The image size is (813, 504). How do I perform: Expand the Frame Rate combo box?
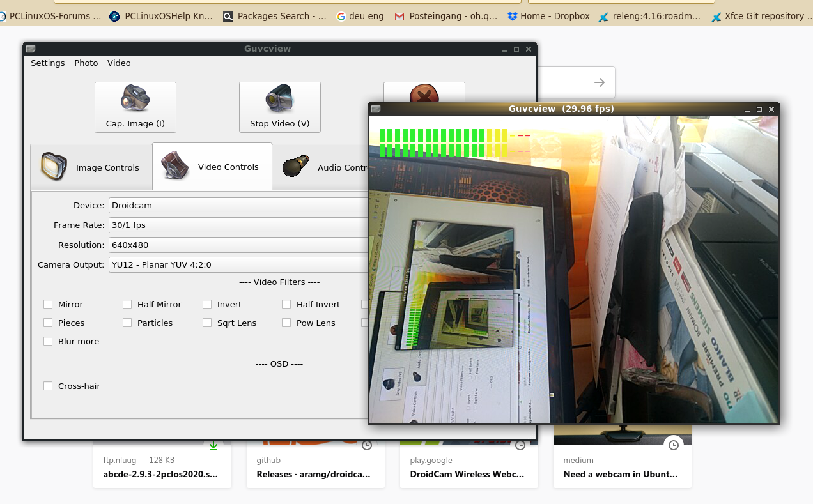238,225
